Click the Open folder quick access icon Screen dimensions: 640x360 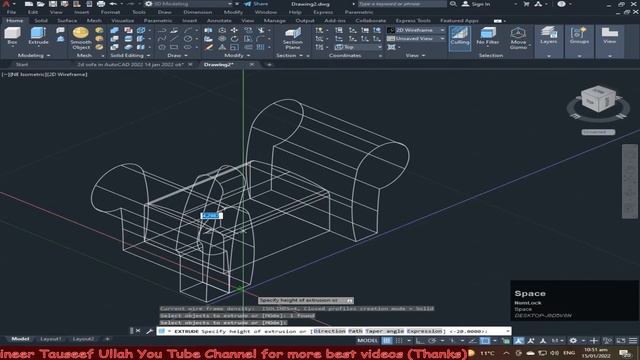[40, 4]
